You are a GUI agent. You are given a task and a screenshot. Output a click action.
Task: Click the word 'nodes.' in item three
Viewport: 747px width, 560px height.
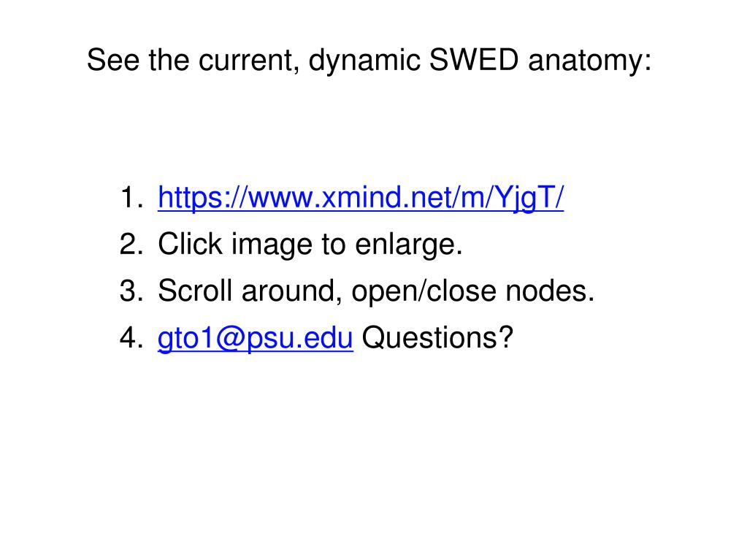pyautogui.click(x=551, y=291)
